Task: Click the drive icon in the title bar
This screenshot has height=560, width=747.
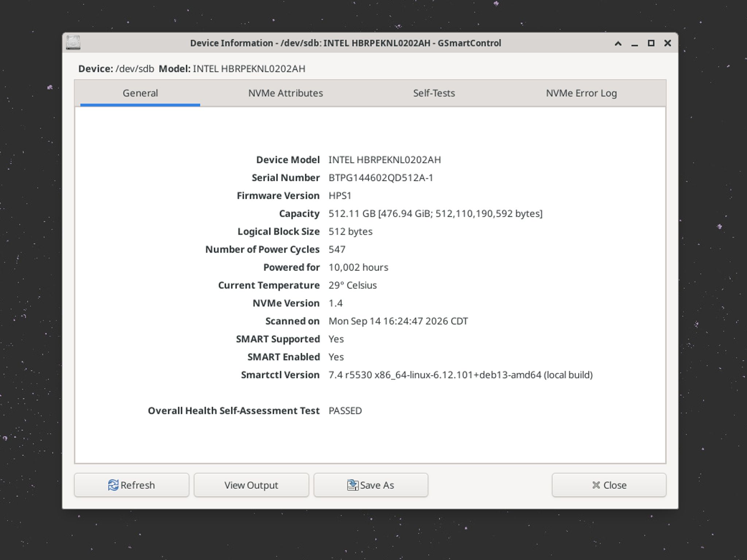Action: 73,43
